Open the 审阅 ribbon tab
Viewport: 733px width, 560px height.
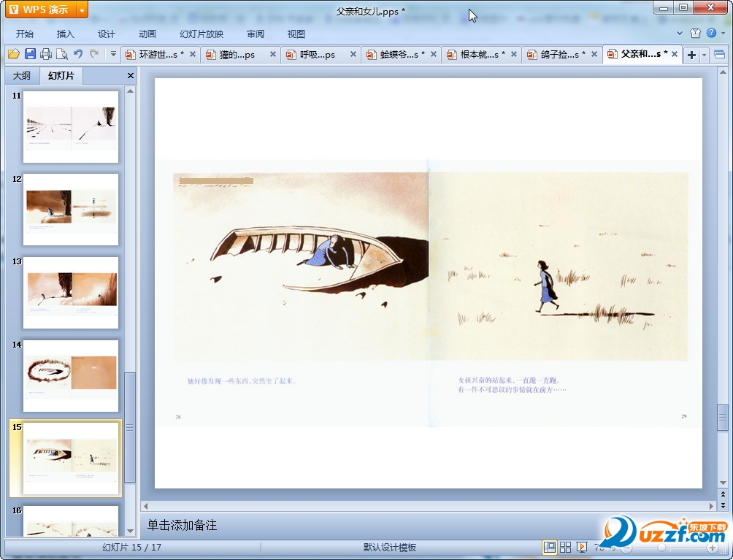(256, 34)
